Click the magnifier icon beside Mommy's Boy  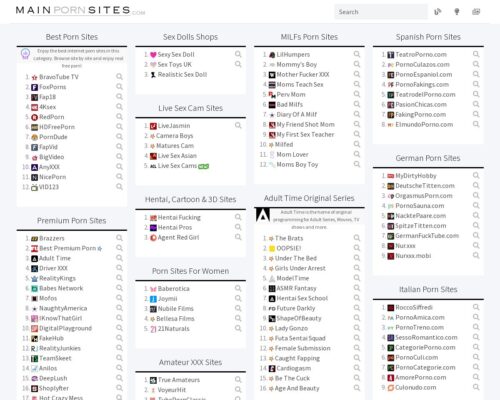point(357,64)
